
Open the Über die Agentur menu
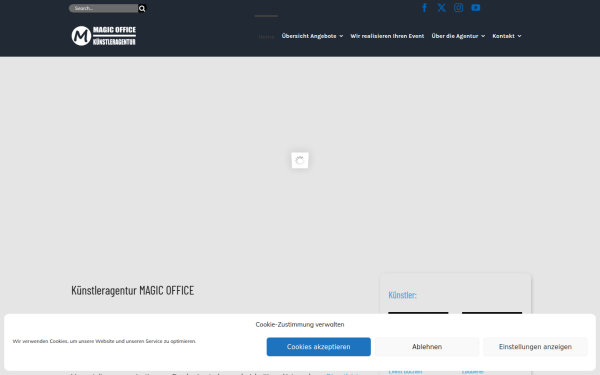[x=455, y=36]
